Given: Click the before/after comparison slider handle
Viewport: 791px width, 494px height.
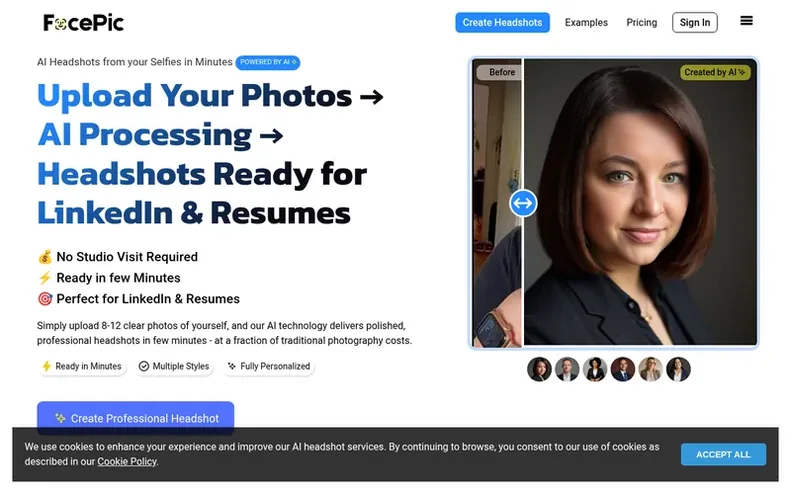Looking at the screenshot, I should 523,203.
